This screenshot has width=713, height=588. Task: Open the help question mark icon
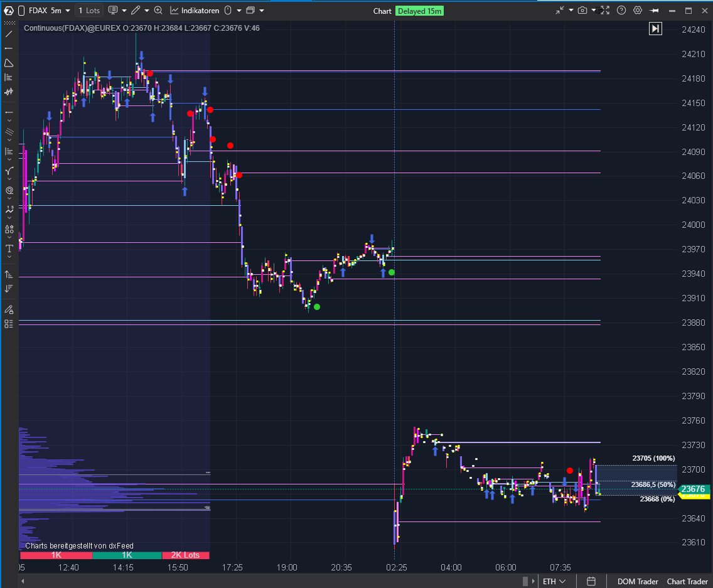click(621, 11)
